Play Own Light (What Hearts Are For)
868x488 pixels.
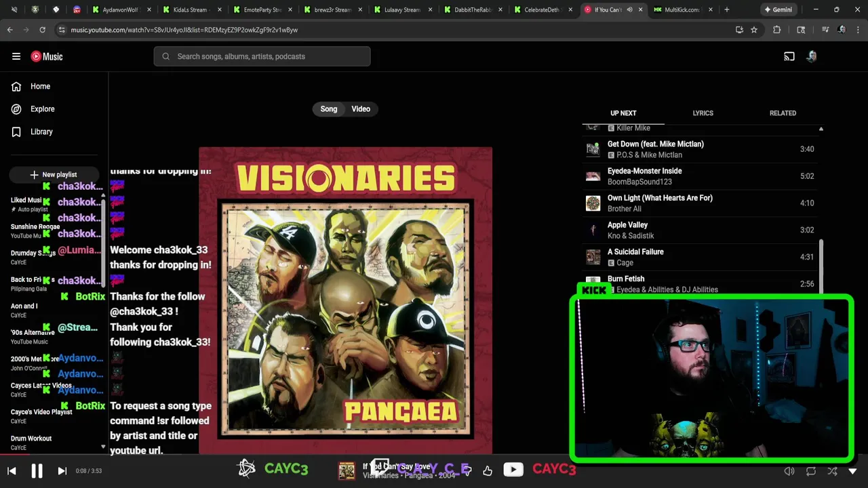coord(700,203)
